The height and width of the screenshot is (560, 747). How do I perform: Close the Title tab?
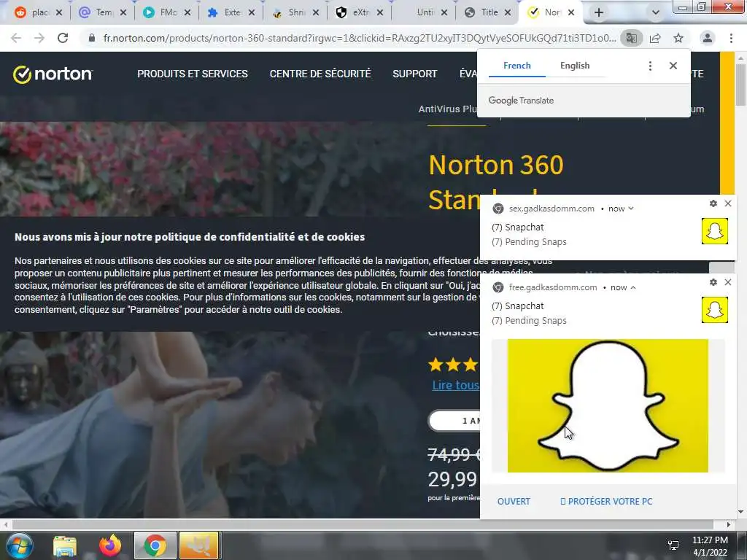pyautogui.click(x=508, y=12)
